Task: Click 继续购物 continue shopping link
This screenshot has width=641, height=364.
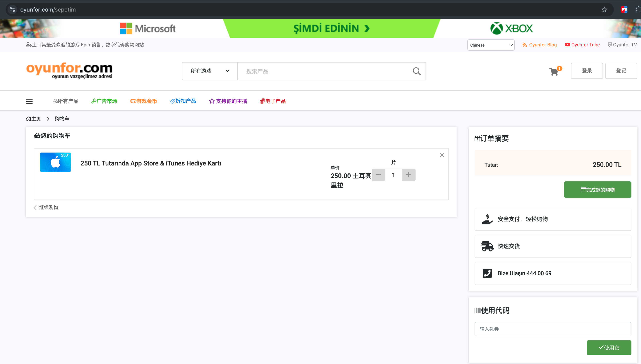Action: click(46, 207)
